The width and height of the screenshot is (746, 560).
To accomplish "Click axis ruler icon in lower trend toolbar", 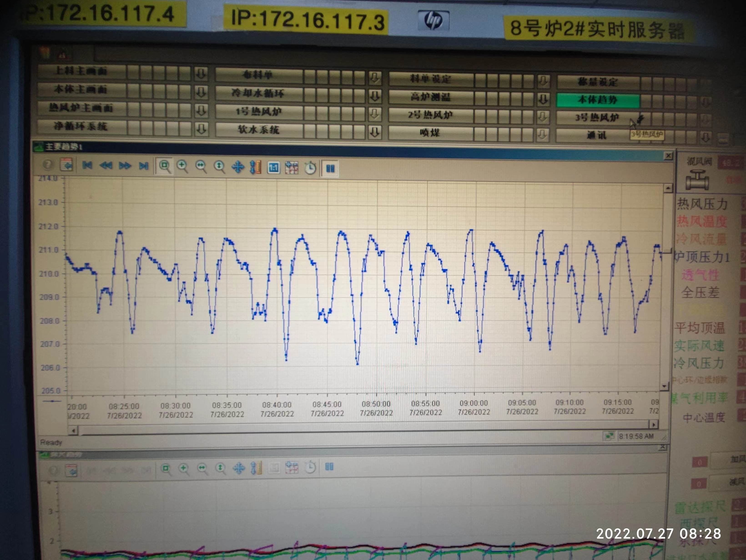I will 257,468.
